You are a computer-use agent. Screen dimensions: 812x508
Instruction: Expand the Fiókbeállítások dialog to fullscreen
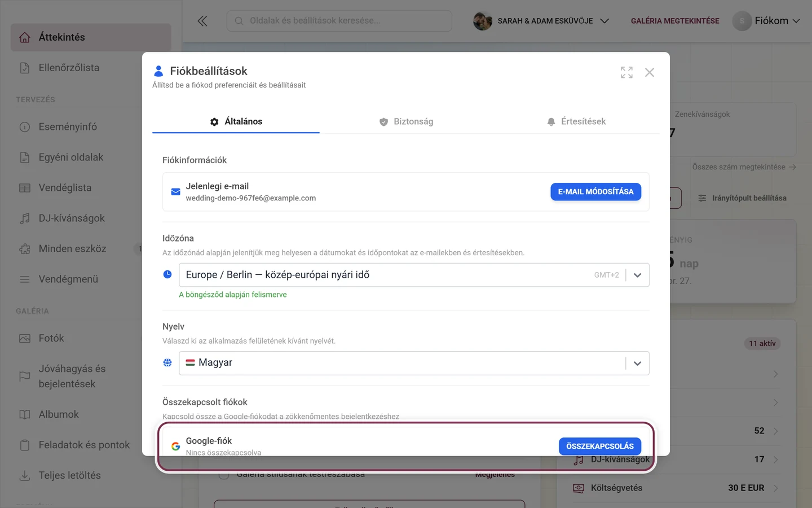(626, 72)
